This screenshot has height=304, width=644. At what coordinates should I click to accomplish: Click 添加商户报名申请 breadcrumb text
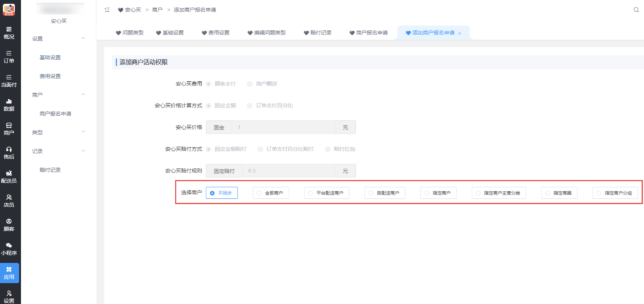195,10
